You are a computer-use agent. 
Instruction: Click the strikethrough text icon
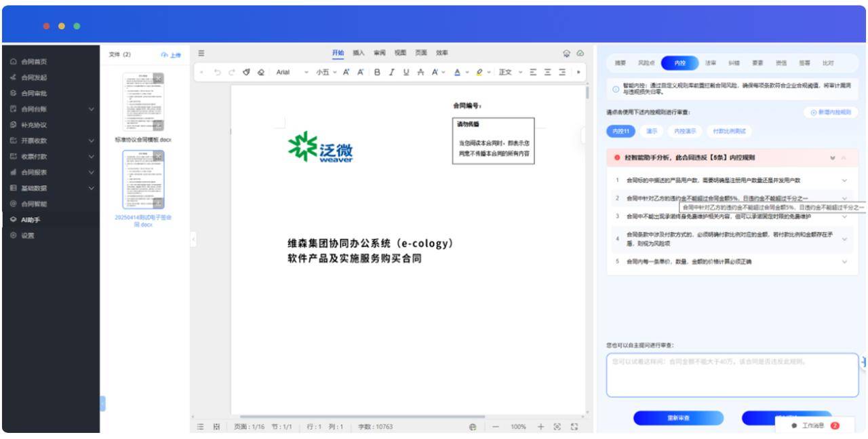[420, 73]
